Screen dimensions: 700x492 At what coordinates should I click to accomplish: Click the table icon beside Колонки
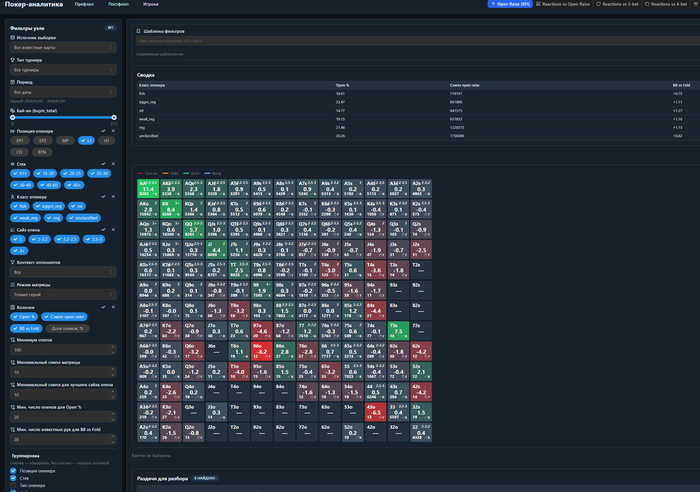pyautogui.click(x=12, y=307)
